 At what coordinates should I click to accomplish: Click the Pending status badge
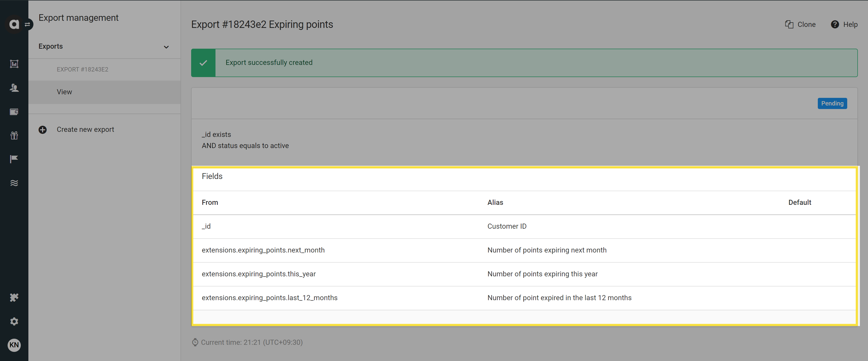click(832, 103)
